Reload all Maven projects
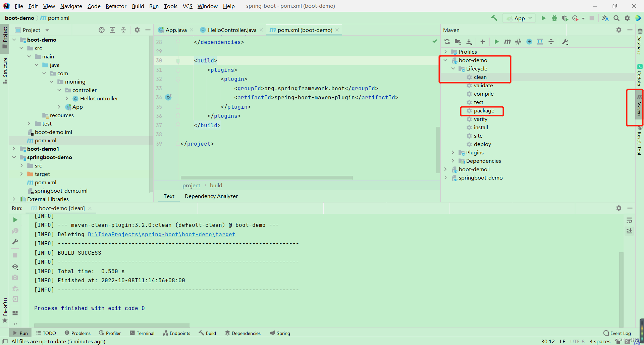This screenshot has height=345, width=644. (x=447, y=42)
